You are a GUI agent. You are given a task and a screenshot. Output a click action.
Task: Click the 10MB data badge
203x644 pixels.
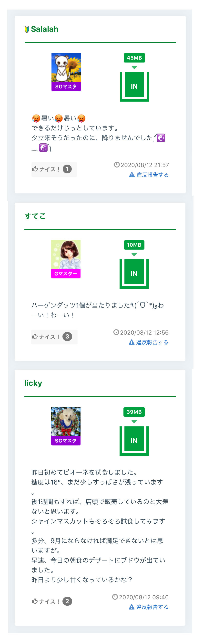pyautogui.click(x=134, y=245)
